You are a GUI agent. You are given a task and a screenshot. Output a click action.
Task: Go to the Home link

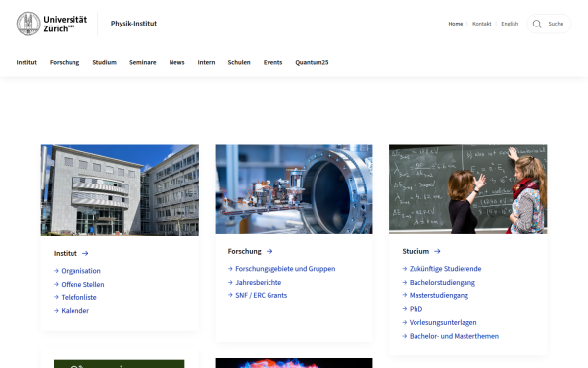456,24
